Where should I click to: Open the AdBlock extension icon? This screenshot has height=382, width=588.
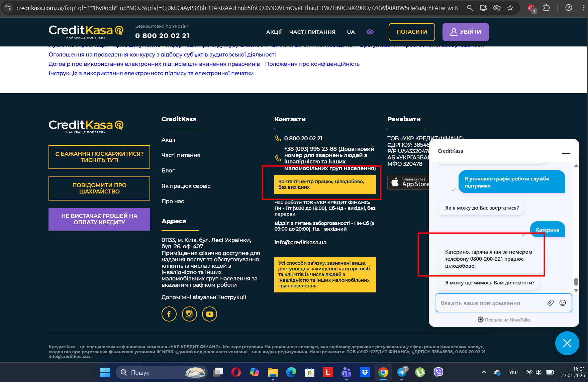pyautogui.click(x=531, y=8)
